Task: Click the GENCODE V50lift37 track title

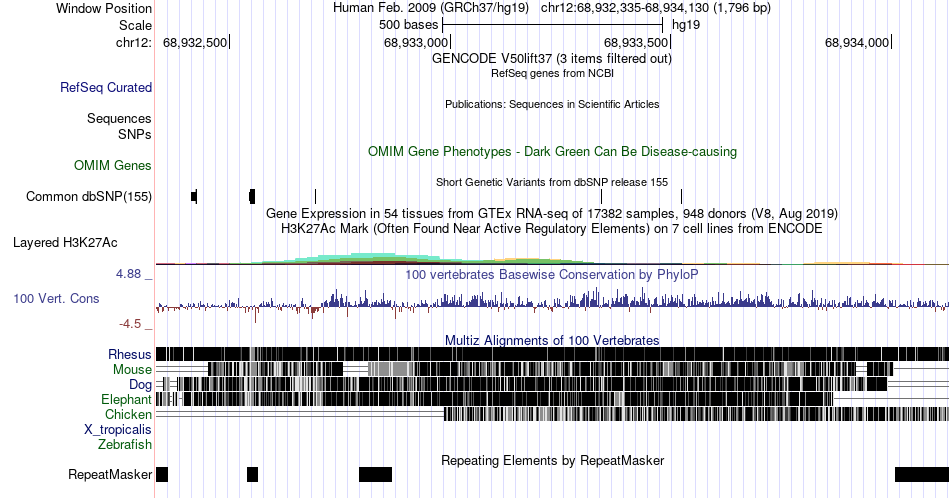Action: 552,59
